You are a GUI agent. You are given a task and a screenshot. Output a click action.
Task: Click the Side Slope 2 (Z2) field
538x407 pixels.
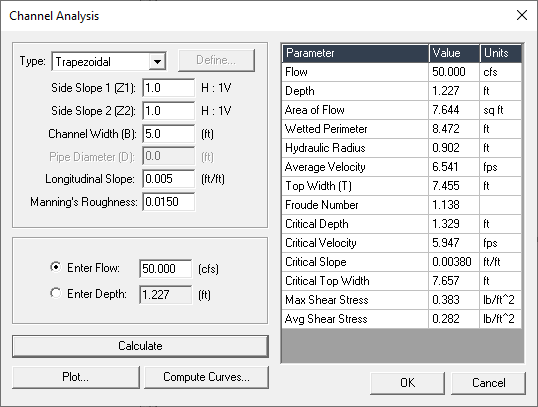tap(168, 111)
